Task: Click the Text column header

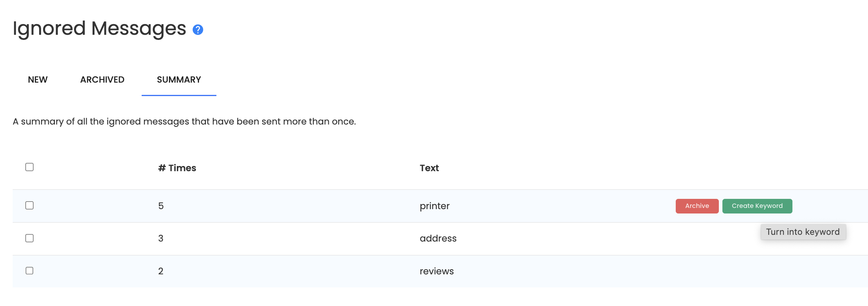Action: pos(429,168)
